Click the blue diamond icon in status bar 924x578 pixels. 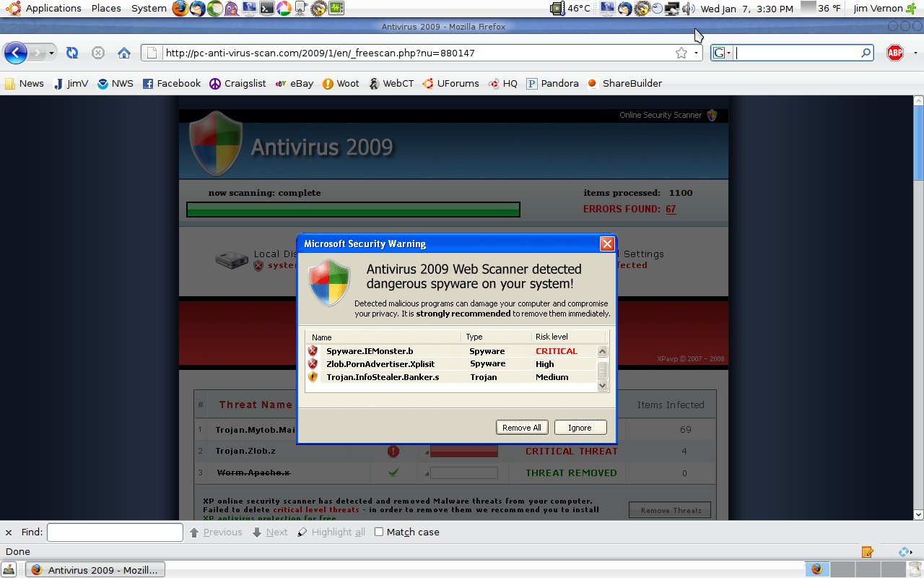[905, 552]
